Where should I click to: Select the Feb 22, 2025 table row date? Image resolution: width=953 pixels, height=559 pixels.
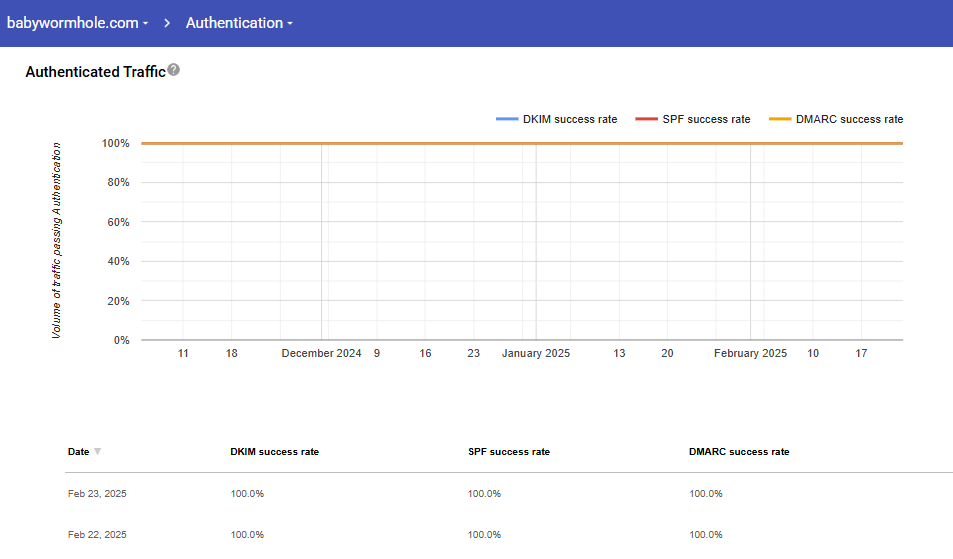97,535
